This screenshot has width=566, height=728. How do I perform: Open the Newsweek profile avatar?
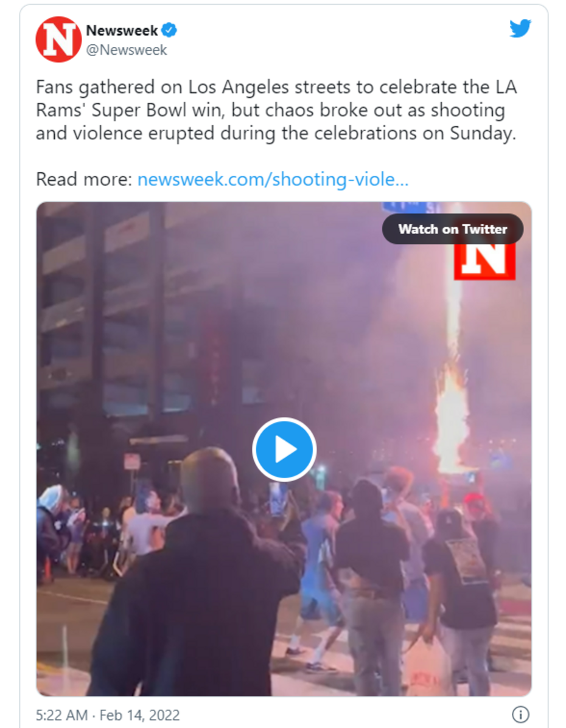[x=58, y=40]
